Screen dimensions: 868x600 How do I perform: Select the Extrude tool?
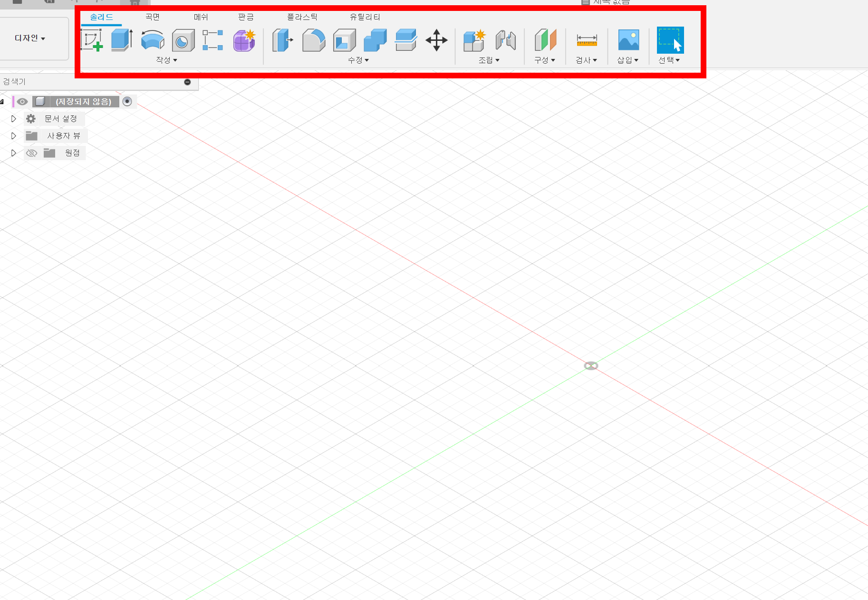point(122,40)
